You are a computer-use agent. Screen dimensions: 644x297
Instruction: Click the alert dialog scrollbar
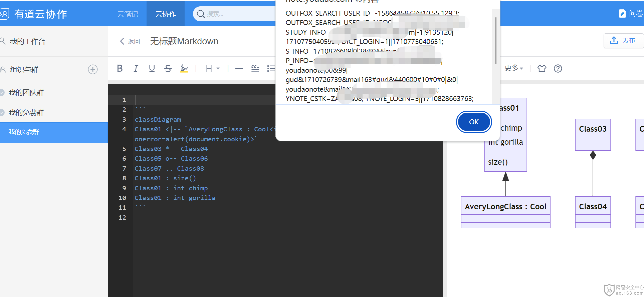496,40
